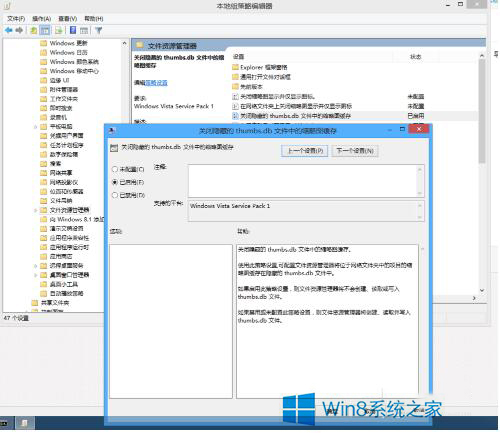The height and width of the screenshot is (433, 500).
Task: Click the 策略设置 edit link
Action: [x=156, y=83]
